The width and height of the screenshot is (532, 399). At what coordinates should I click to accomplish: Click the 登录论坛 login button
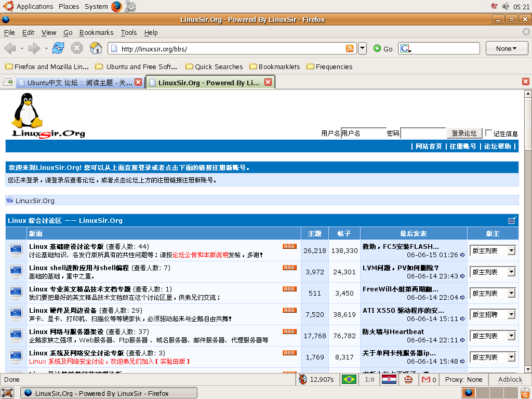464,133
